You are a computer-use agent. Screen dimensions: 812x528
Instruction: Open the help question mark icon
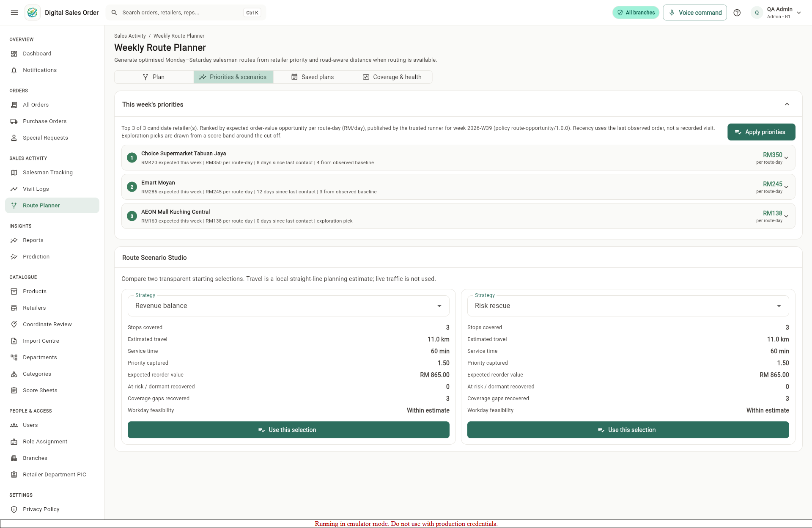737,13
